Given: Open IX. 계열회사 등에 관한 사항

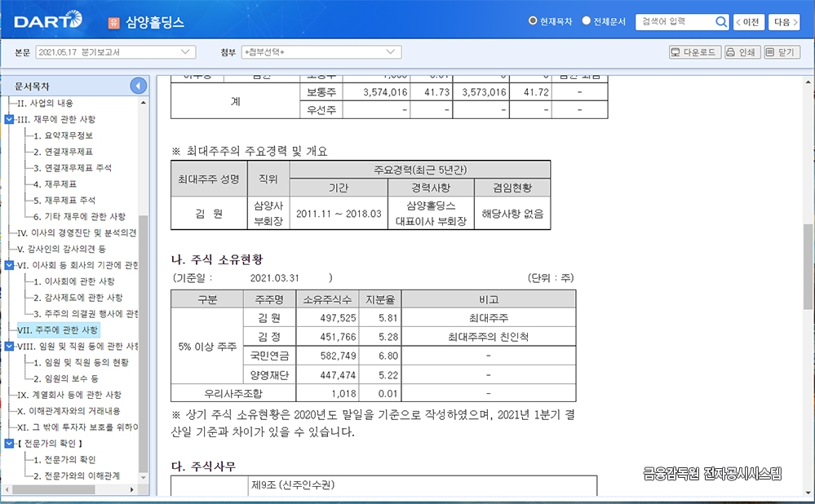Looking at the screenshot, I should 69,395.
